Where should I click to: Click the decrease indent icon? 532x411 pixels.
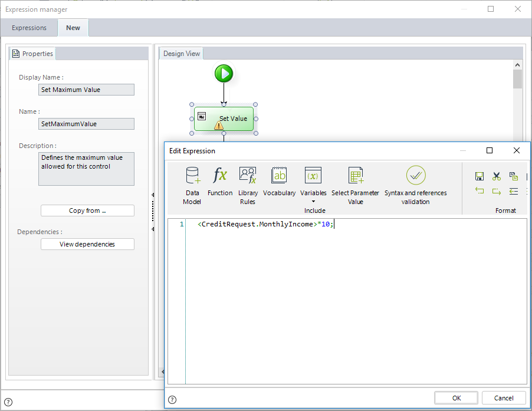click(513, 191)
